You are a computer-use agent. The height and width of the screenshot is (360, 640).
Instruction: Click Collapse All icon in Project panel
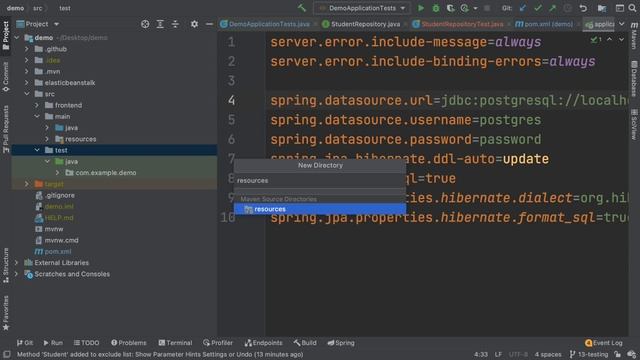tap(175, 24)
